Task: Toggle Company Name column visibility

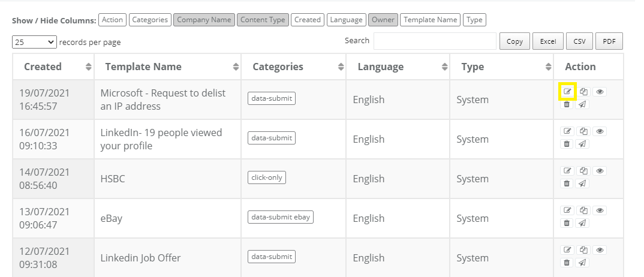Action: (204, 20)
